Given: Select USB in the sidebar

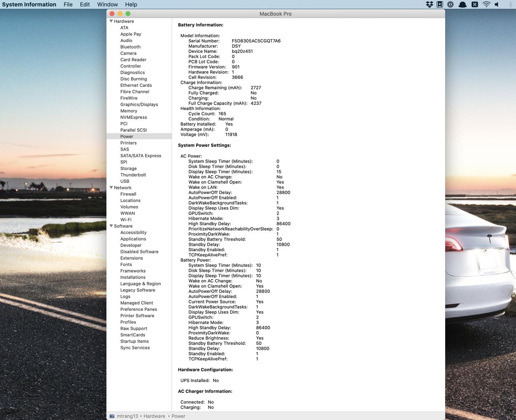Looking at the screenshot, I should pos(125,182).
